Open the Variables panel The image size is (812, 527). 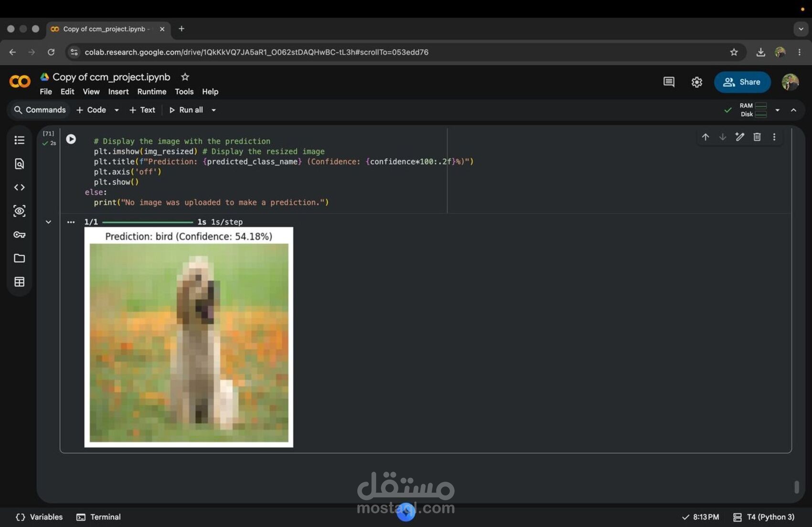(39, 517)
